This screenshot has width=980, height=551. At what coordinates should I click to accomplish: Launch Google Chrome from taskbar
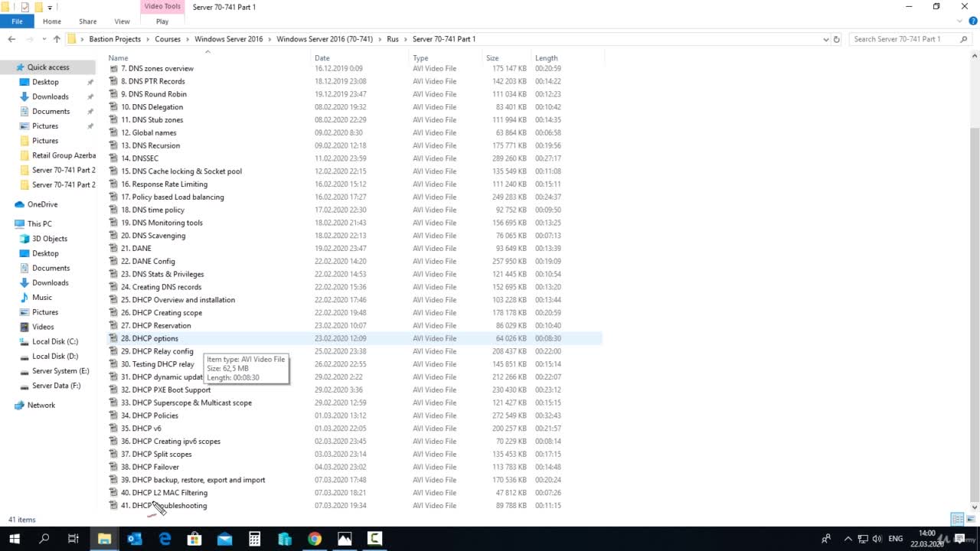click(x=315, y=539)
